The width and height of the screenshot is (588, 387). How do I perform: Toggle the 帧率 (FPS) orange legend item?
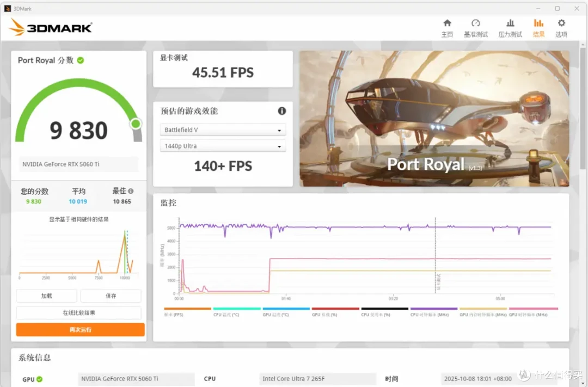(187, 312)
